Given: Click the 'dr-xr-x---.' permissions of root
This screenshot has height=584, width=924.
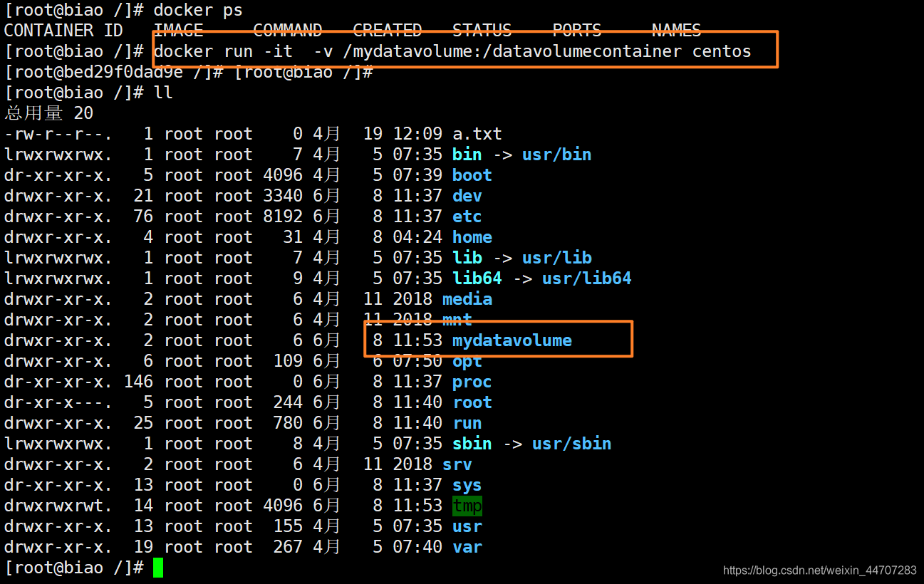Looking at the screenshot, I should pos(58,402).
